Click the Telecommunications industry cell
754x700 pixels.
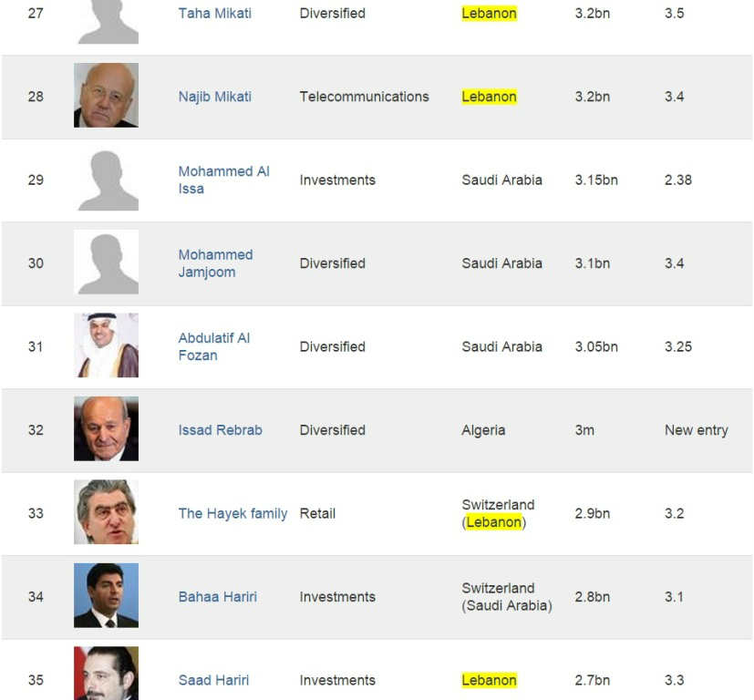coord(364,97)
